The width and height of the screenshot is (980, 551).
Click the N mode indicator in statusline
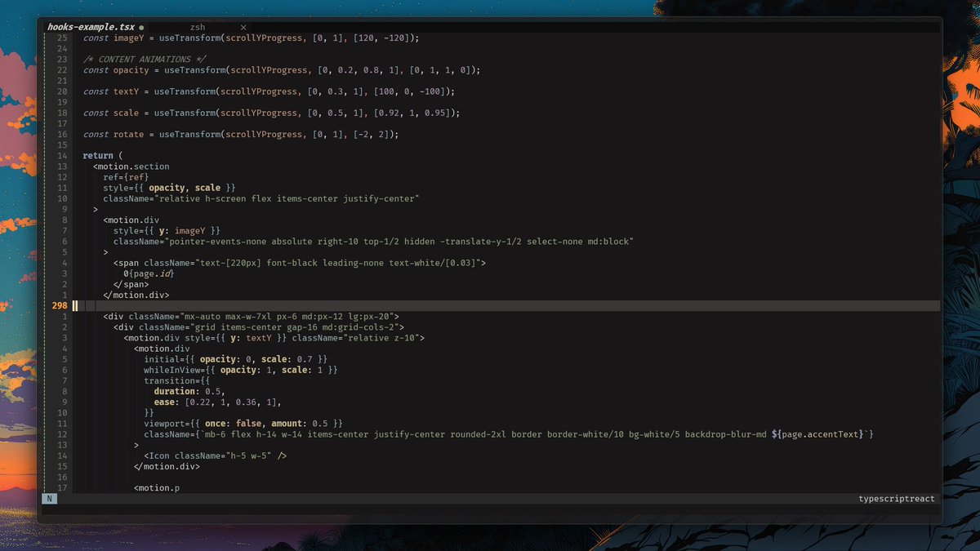point(49,498)
